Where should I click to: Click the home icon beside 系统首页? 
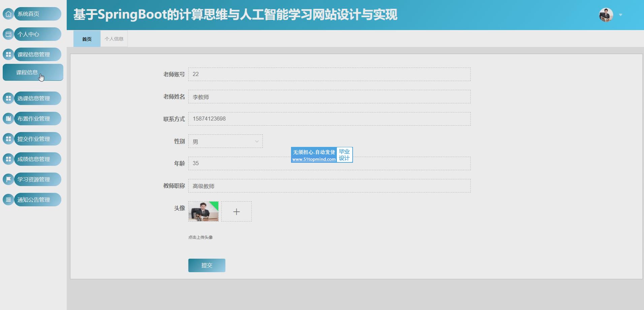[x=8, y=14]
